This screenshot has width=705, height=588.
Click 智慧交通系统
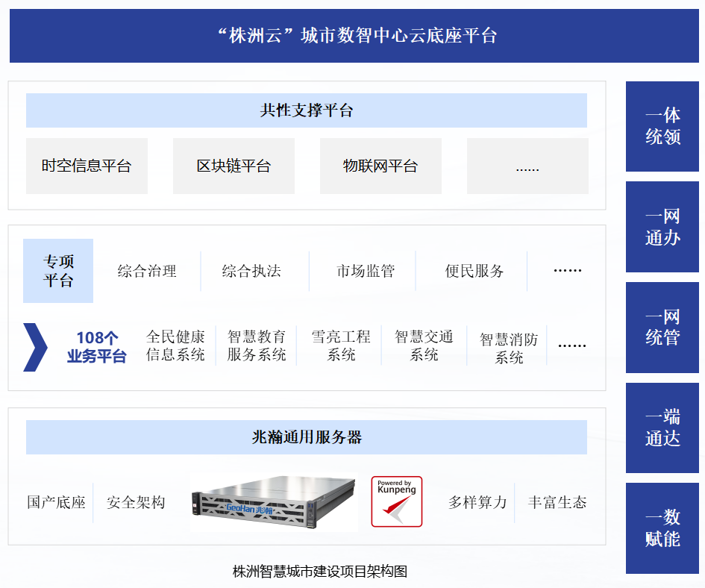424,345
